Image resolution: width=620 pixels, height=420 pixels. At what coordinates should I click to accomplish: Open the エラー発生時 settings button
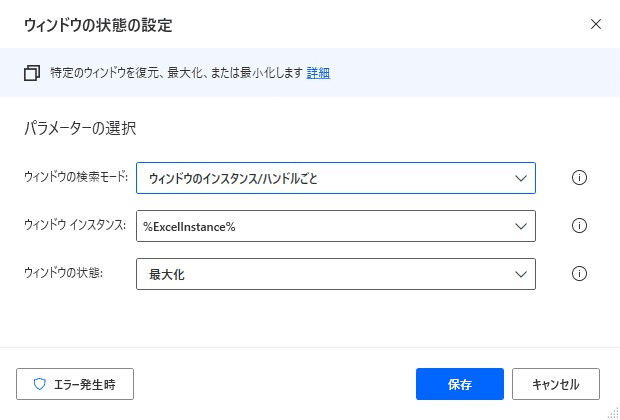[75, 384]
